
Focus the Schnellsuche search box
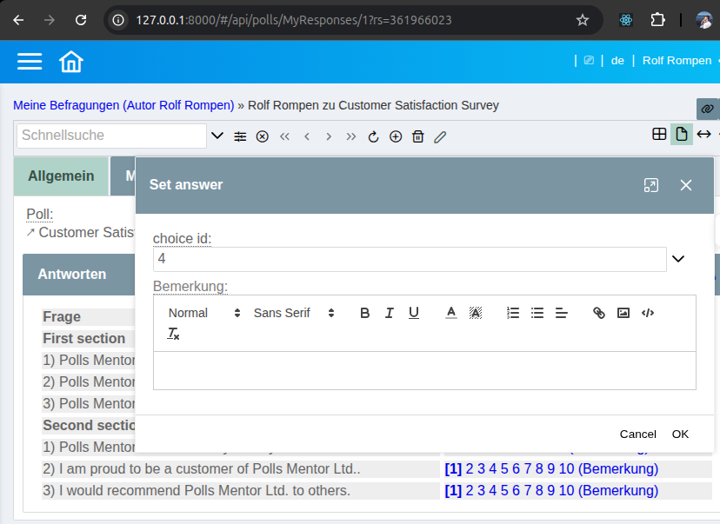click(112, 135)
